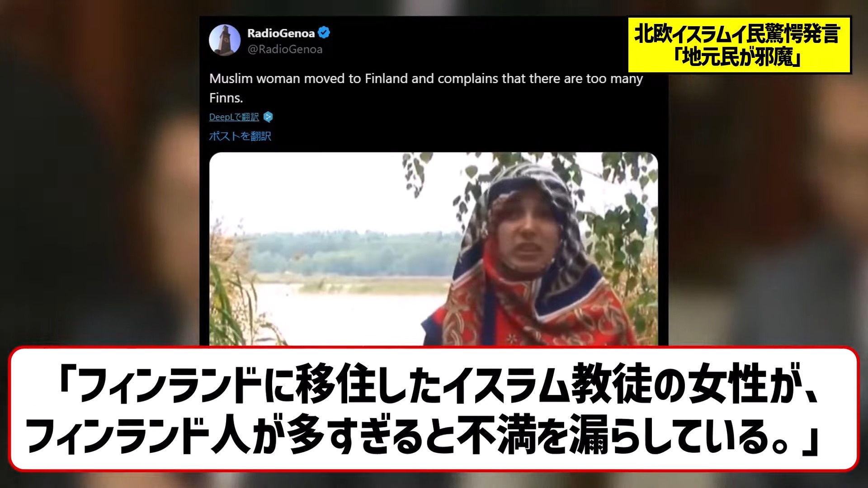The height and width of the screenshot is (488, 868).
Task: Click the DeepLで翻訳 link
Action: (234, 117)
